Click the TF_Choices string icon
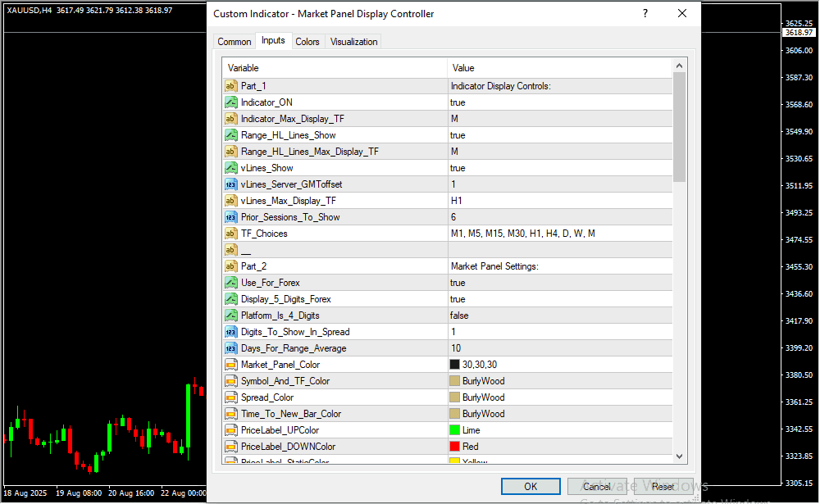Screen dimensions: 820x504 pyautogui.click(x=230, y=234)
